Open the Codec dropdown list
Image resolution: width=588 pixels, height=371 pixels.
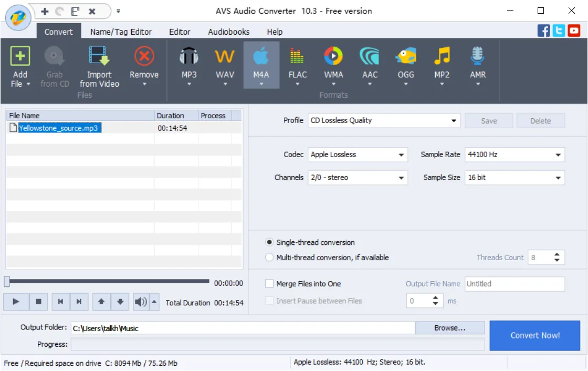401,155
